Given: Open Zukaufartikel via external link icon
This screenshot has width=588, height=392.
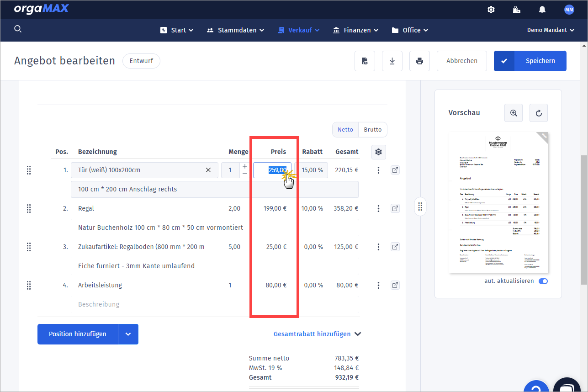Looking at the screenshot, I should pos(395,247).
